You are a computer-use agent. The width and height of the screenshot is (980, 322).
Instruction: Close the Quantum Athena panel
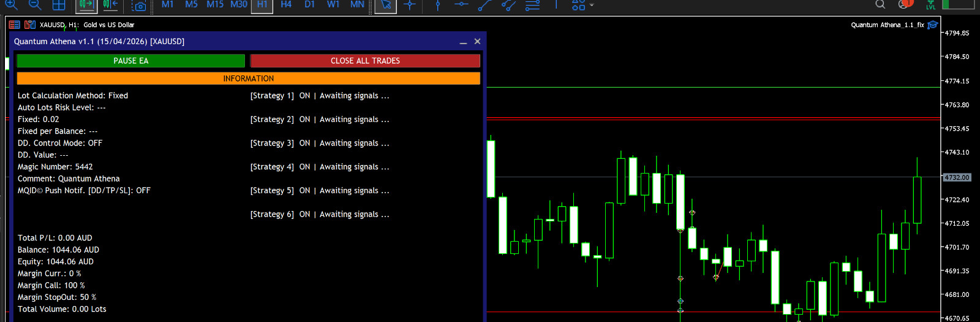[477, 41]
